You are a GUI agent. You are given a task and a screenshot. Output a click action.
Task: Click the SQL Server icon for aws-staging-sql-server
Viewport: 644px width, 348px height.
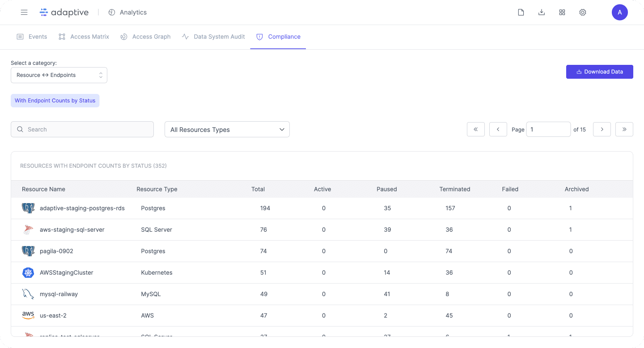point(28,229)
